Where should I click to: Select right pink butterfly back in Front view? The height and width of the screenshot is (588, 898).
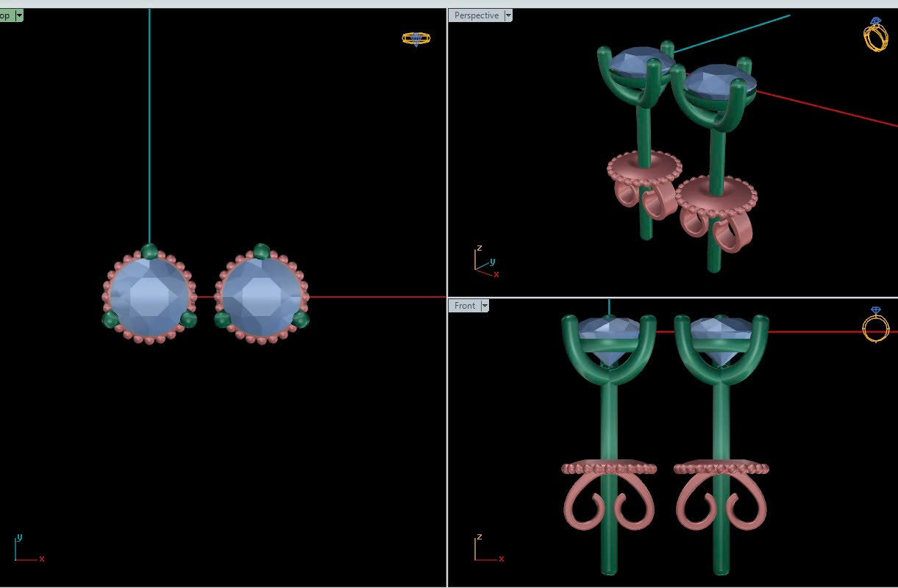click(721, 506)
